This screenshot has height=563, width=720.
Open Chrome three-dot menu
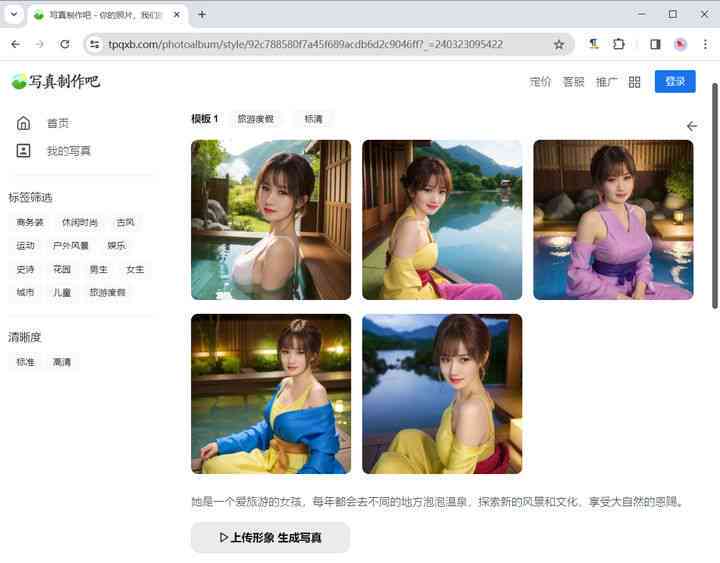(x=705, y=44)
